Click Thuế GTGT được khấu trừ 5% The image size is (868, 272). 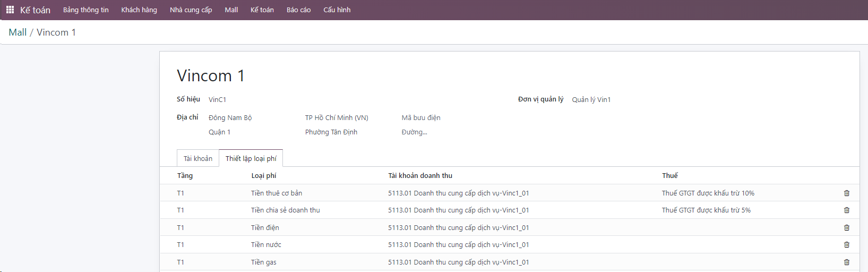pyautogui.click(x=706, y=210)
